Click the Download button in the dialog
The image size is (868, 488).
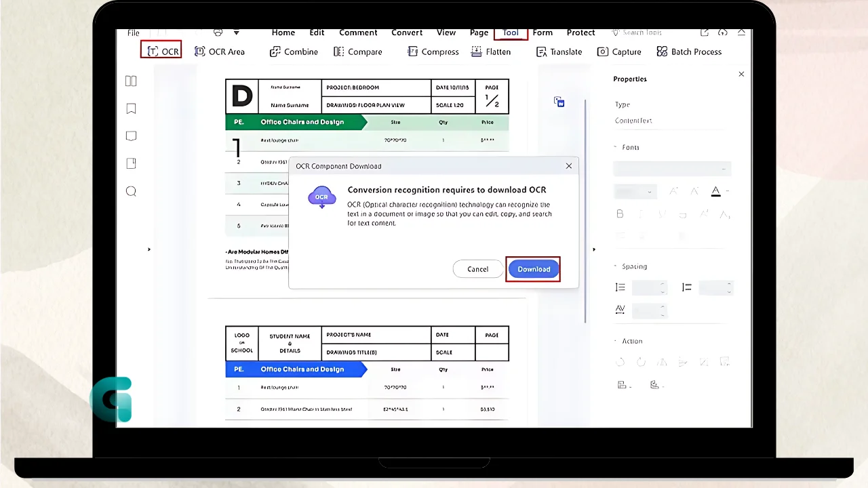coord(534,269)
